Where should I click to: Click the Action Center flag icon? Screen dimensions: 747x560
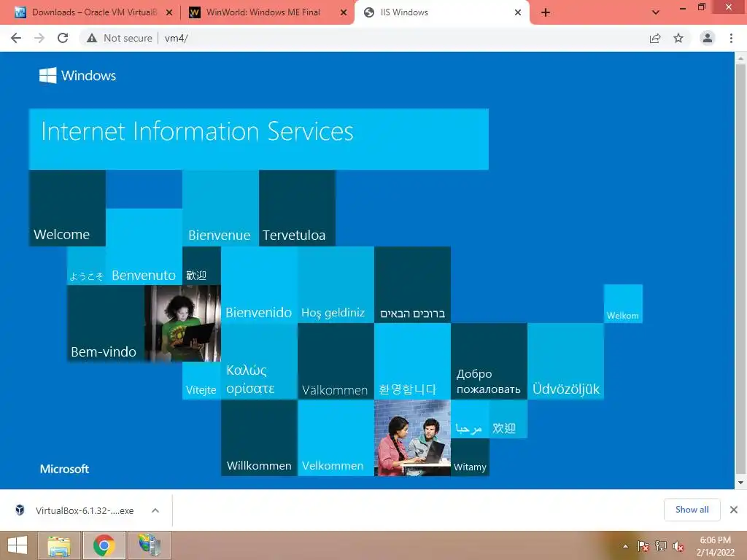point(643,546)
